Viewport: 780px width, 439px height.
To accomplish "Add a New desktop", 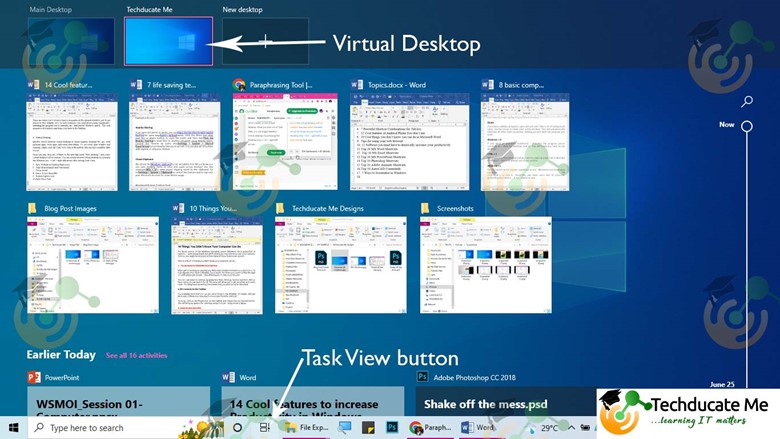I will click(x=265, y=42).
